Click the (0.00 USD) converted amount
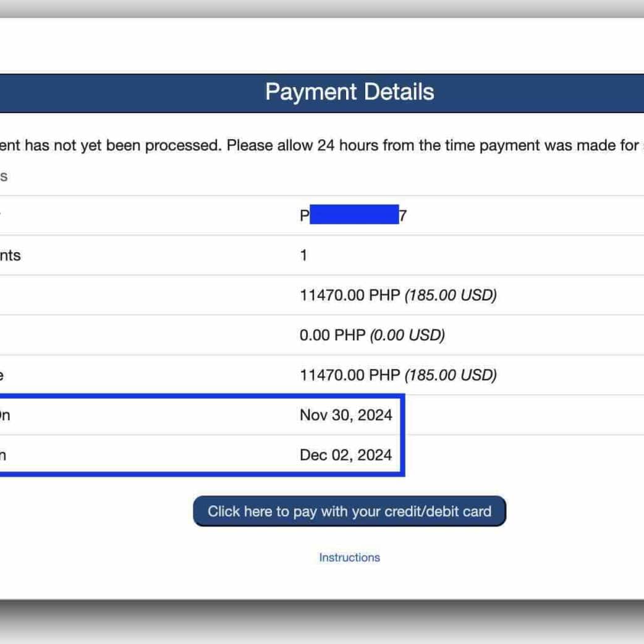 coord(407,336)
